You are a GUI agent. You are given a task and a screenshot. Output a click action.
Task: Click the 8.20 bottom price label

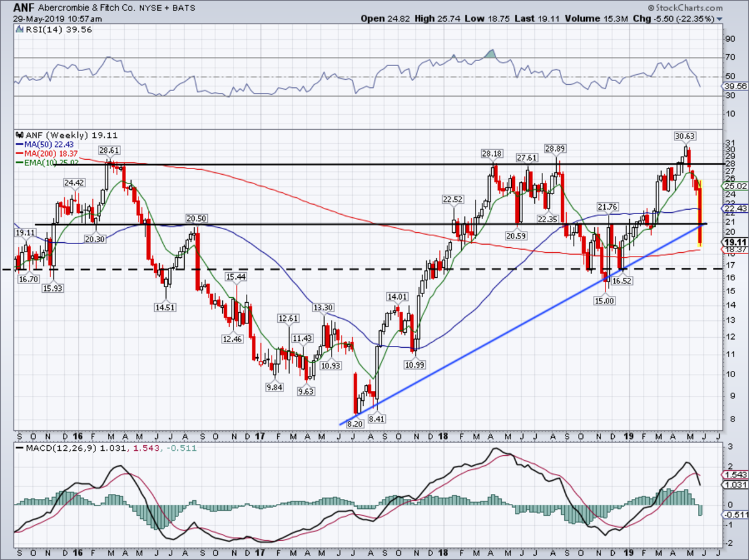[x=355, y=424]
